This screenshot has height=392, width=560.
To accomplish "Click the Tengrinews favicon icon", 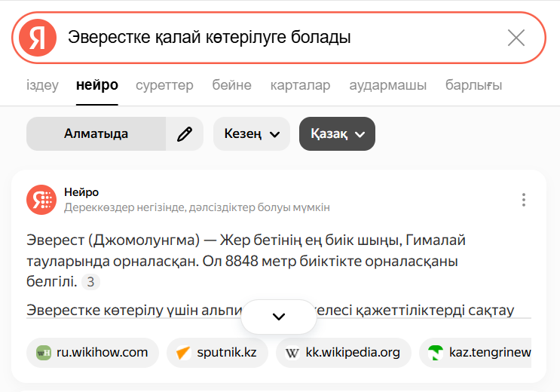I will click(435, 352).
